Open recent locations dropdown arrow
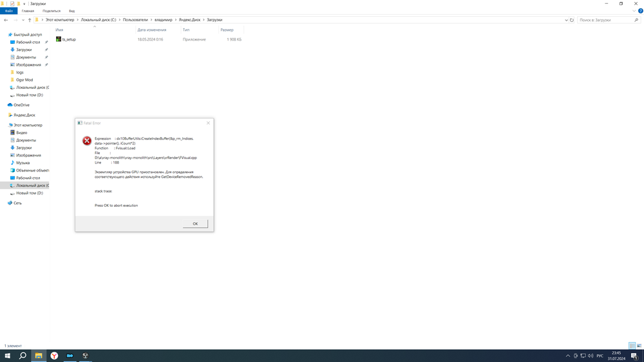Screen dimensions: 644x362 point(23,20)
